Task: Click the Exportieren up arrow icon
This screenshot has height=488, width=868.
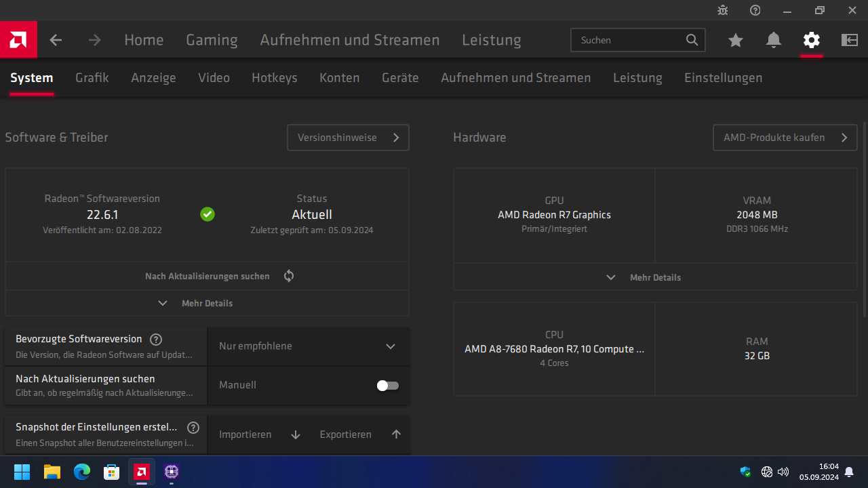Action: click(x=397, y=434)
